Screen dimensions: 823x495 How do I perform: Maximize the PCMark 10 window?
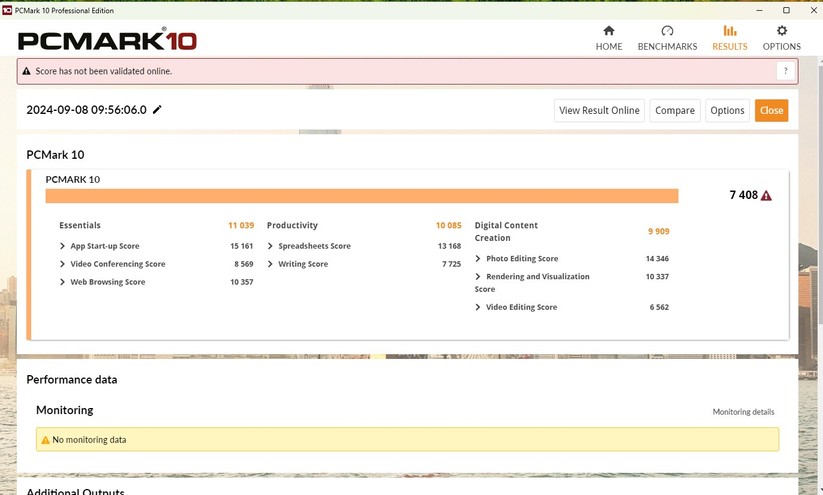[786, 10]
